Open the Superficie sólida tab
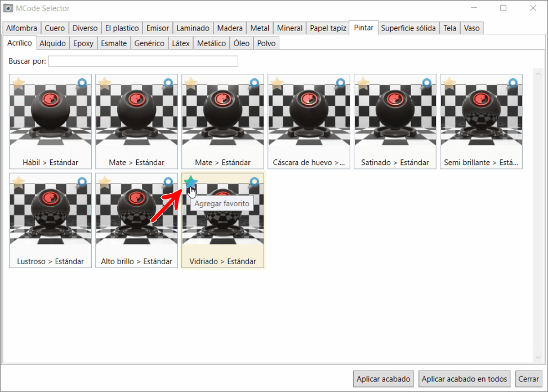Screen dimensions: 548x392 [x=408, y=28]
